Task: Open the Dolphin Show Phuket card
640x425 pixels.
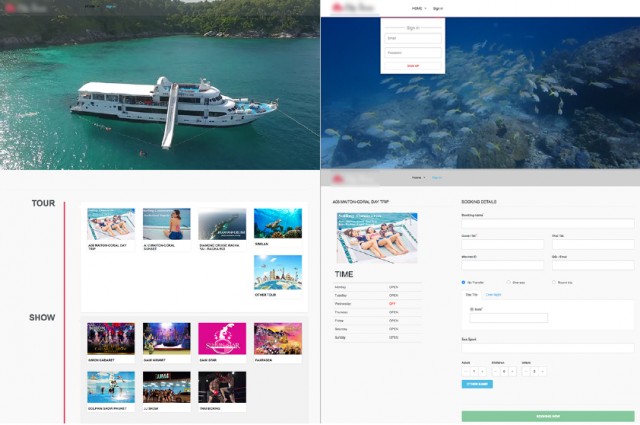Action: click(111, 386)
